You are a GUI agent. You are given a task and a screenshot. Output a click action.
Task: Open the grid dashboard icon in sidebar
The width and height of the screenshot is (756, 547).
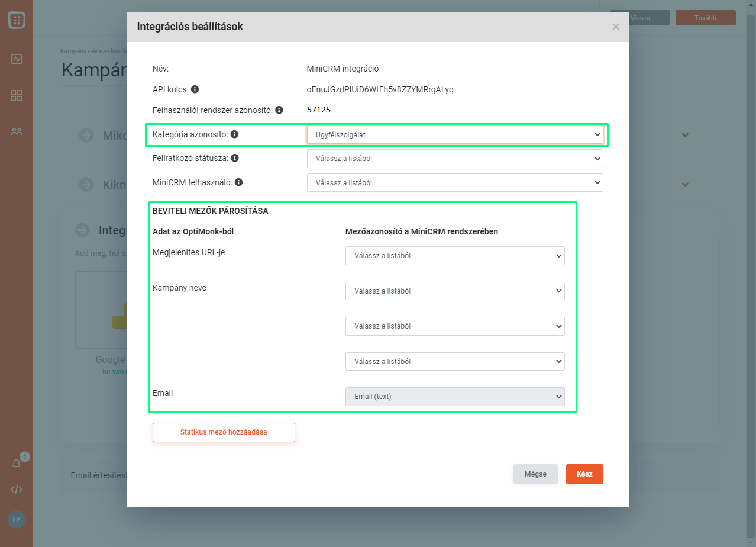17,95
